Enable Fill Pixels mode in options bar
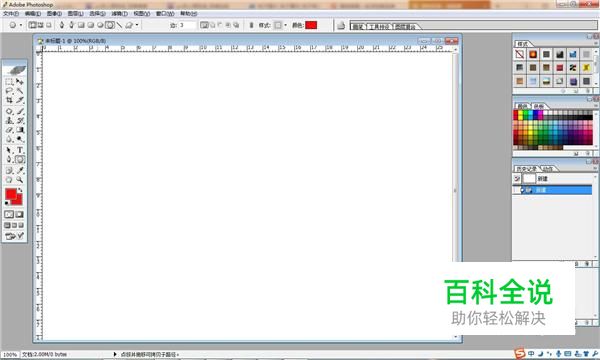 (49, 25)
